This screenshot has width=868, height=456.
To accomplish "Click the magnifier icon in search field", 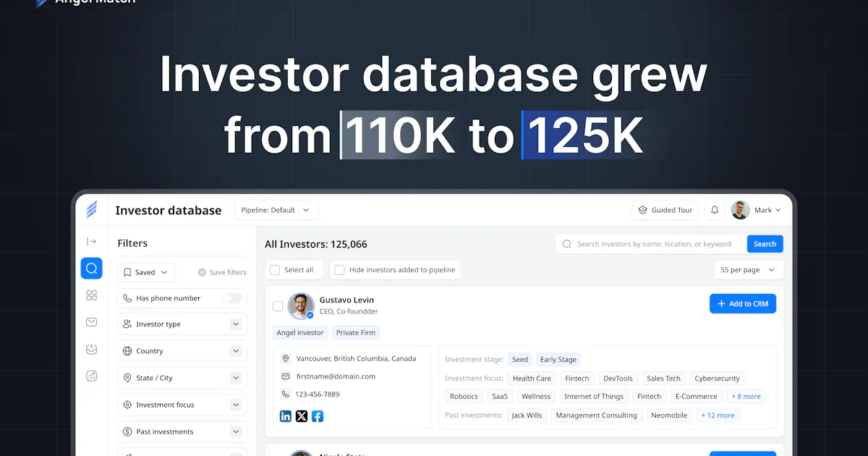I will tap(567, 244).
